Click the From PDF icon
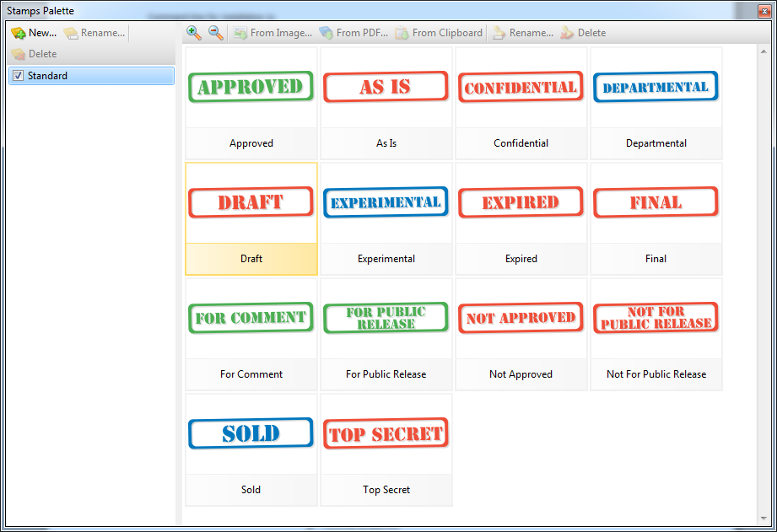Viewport: 777px width, 532px height. tap(326, 33)
